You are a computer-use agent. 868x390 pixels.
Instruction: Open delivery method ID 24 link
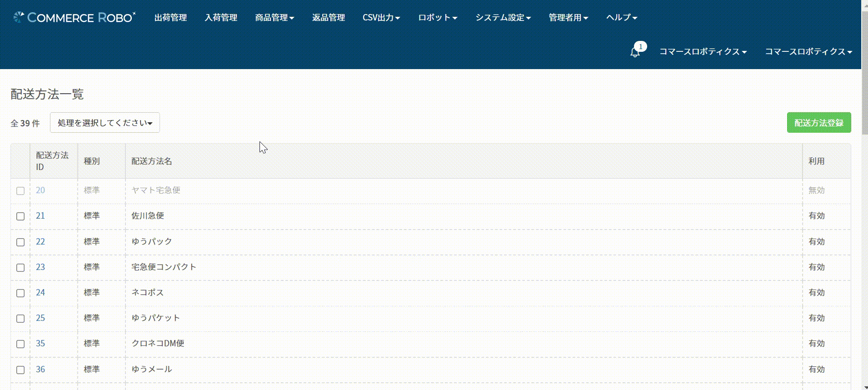pyautogui.click(x=40, y=293)
